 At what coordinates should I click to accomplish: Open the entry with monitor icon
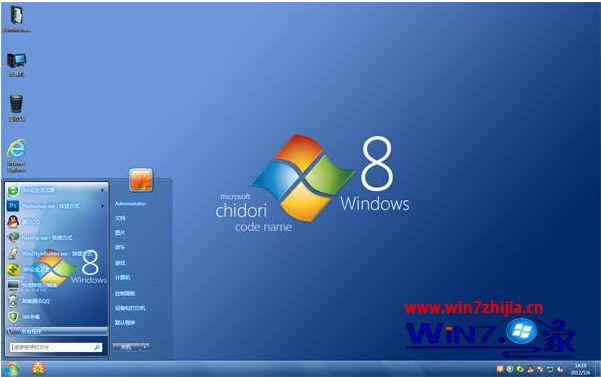tap(56, 285)
